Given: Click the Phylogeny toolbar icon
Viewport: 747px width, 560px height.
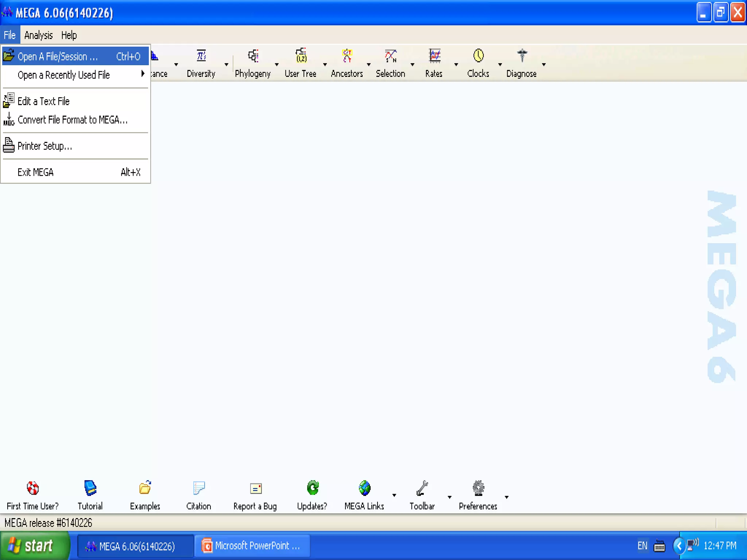Looking at the screenshot, I should click(253, 56).
